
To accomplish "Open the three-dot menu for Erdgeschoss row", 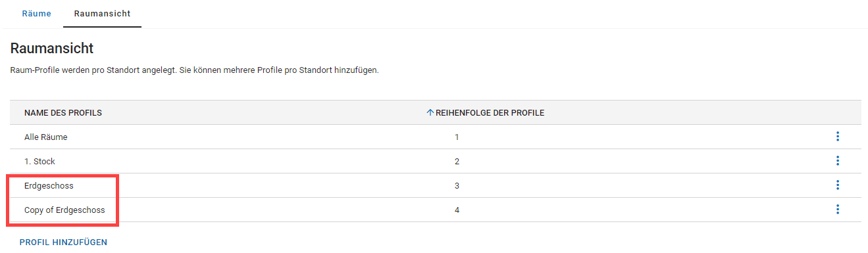I will click(x=837, y=185).
